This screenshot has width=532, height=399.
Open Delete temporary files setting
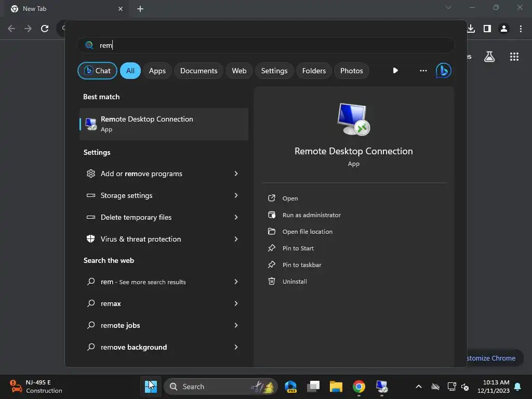tap(164, 217)
